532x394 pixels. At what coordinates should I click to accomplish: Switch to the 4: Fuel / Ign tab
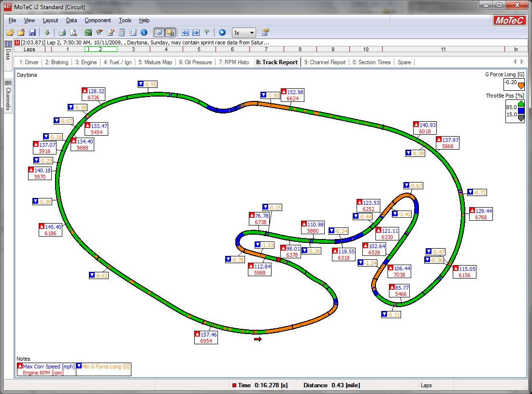118,62
